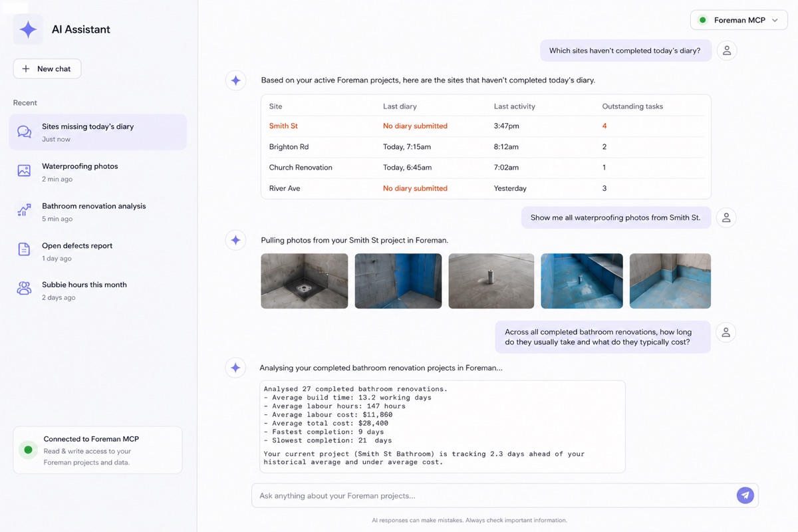Click 'Analysed 27 completed bathroom renovations' line
This screenshot has width=798, height=532.
[356, 389]
